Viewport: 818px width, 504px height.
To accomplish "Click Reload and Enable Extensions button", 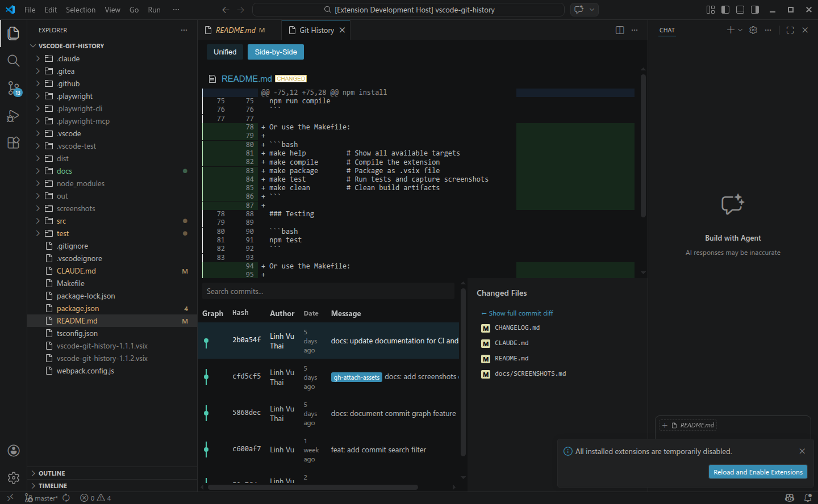I will (x=758, y=472).
